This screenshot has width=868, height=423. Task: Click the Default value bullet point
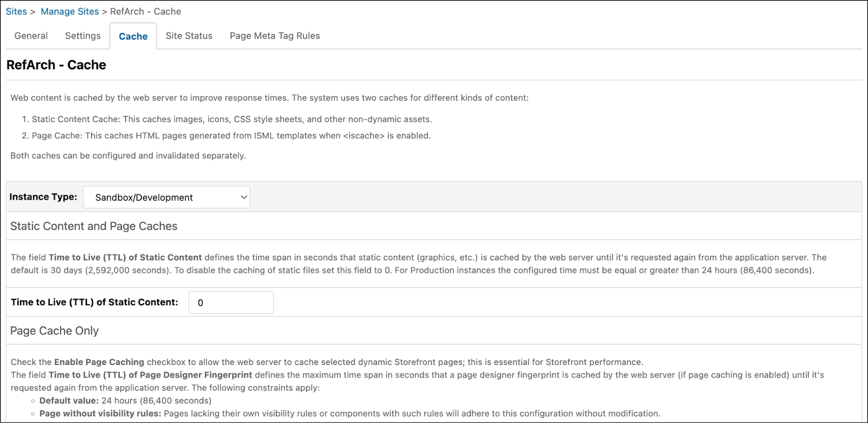[125, 401]
